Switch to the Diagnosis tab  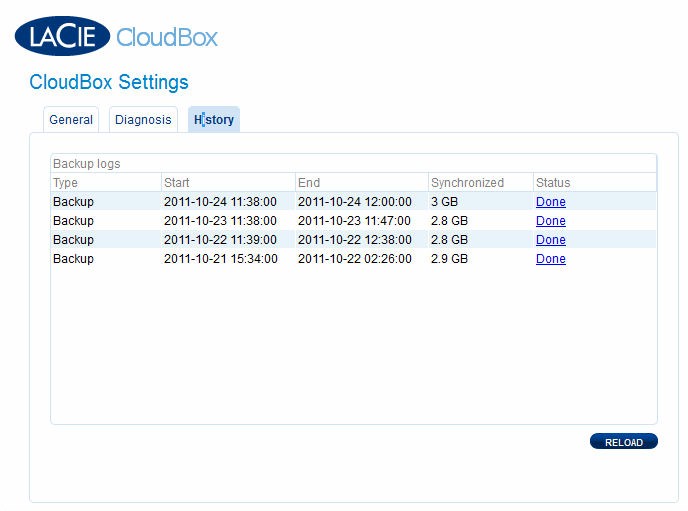(143, 119)
